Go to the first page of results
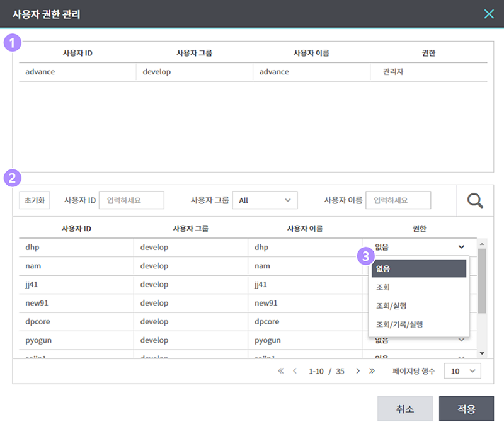Screen dimensions: 504x429 [x=280, y=371]
